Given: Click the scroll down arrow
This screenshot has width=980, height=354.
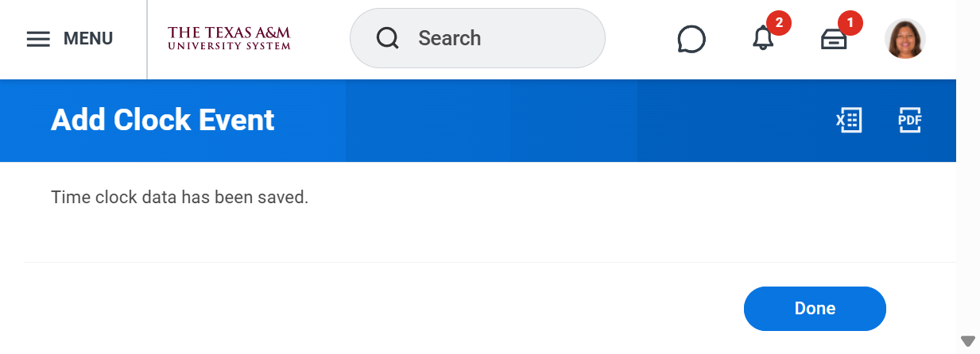Looking at the screenshot, I should coord(967,341).
